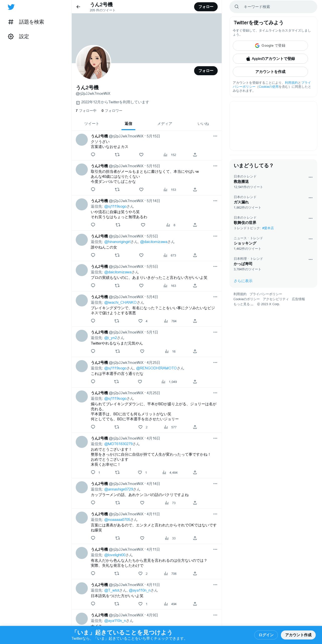
Task: Open more menu on first 5月15日 tweet
Action: click(215, 136)
